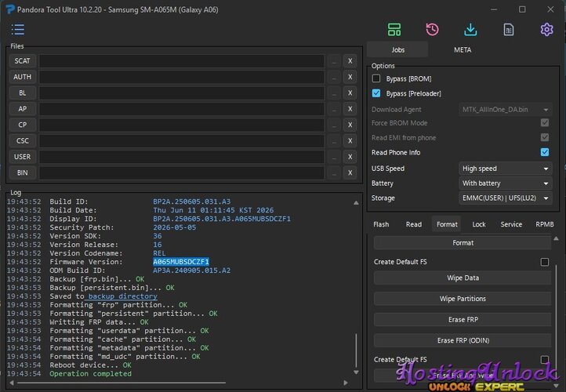Uncheck Read Phone Info checkbox

point(545,152)
